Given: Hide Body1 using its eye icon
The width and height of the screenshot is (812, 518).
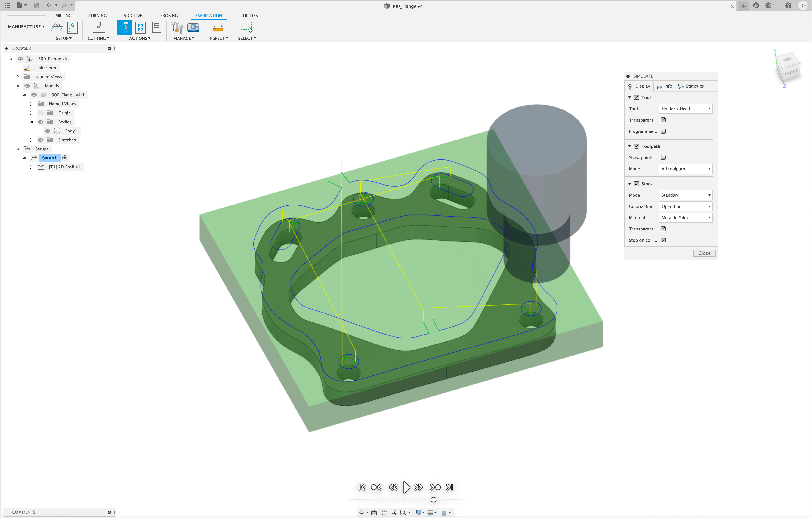Looking at the screenshot, I should coord(48,131).
